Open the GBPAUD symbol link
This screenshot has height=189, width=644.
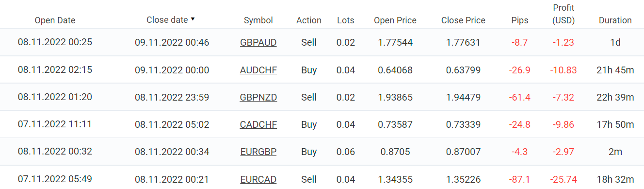coord(258,42)
